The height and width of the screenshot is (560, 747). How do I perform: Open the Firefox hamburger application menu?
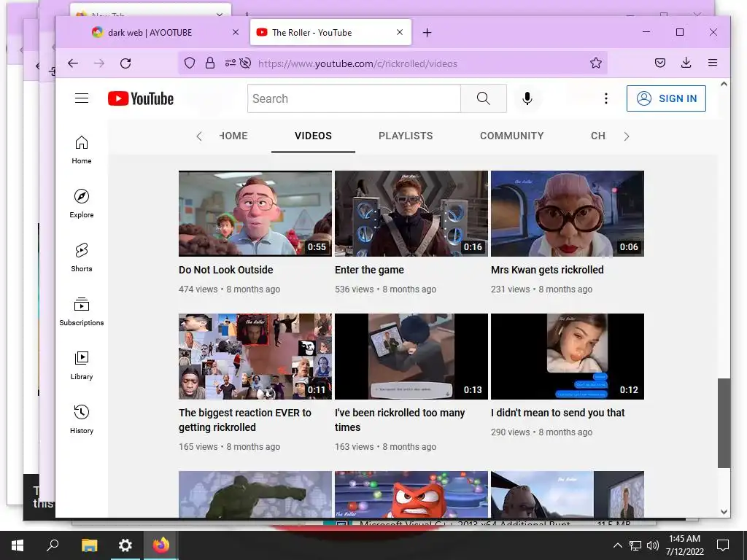coord(713,63)
